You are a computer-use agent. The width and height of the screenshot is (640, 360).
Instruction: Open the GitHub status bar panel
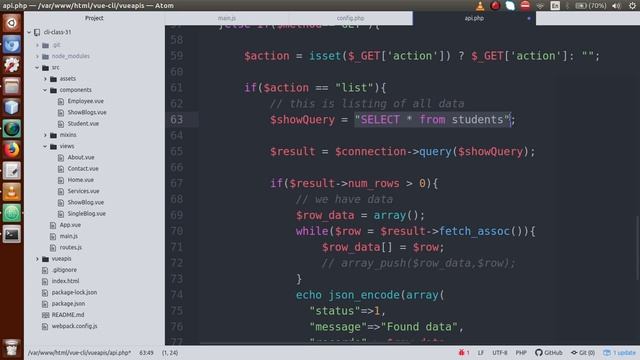pos(549,353)
